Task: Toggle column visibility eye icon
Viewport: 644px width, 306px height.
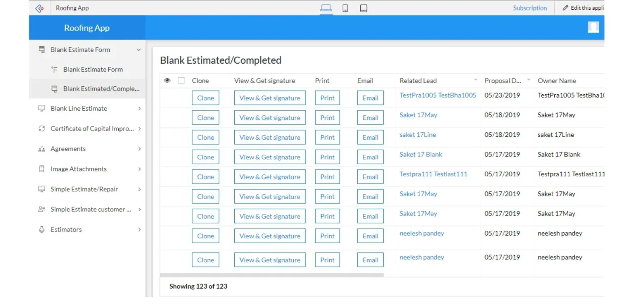Action: pos(167,81)
